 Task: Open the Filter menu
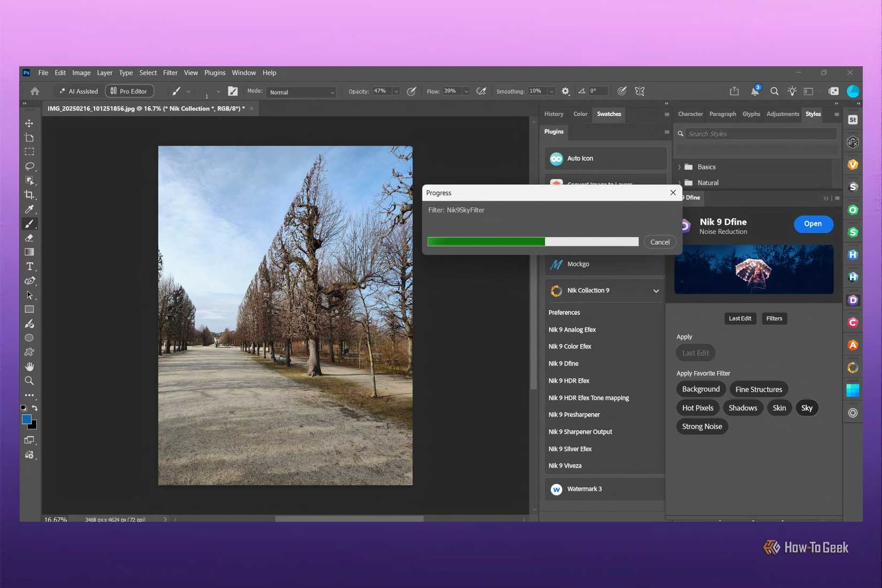point(170,73)
